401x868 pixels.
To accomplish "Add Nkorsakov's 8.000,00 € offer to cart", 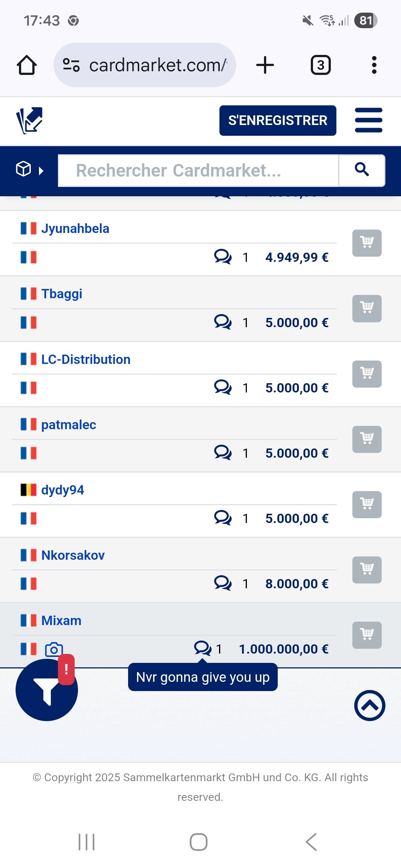I will pos(367,570).
